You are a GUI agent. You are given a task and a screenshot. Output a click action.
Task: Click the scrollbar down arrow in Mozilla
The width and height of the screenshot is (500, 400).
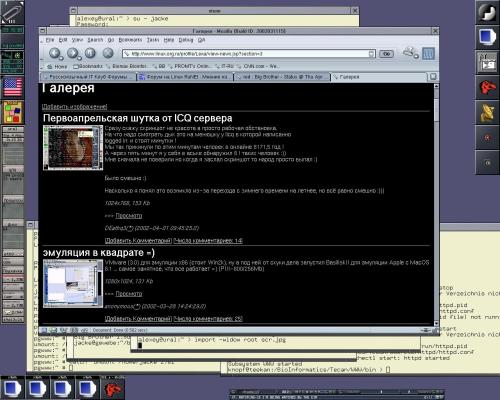[436, 323]
